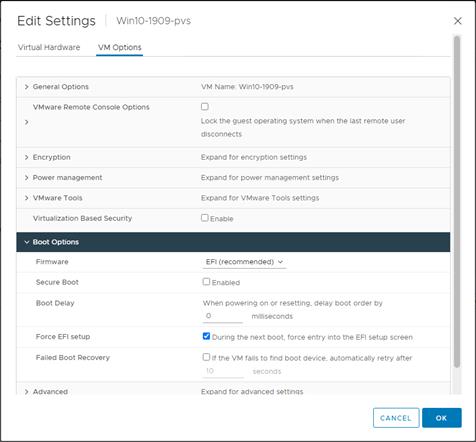Viewport: 476px width, 442px height.
Task: Enable the Secure Boot checkbox
Action: pos(206,282)
